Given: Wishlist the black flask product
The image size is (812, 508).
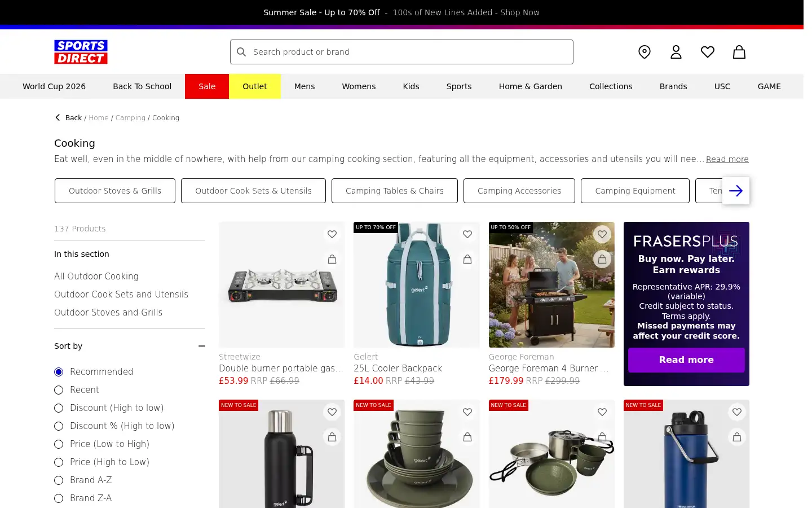Looking at the screenshot, I should point(332,412).
